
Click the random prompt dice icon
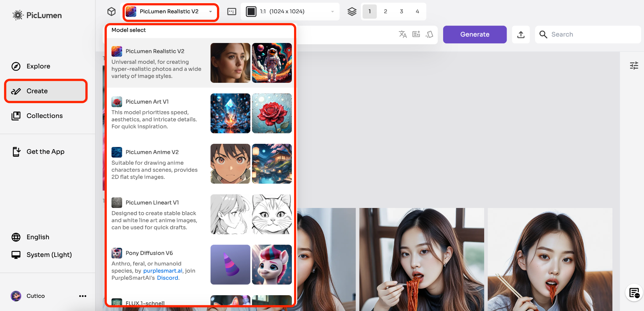click(430, 34)
